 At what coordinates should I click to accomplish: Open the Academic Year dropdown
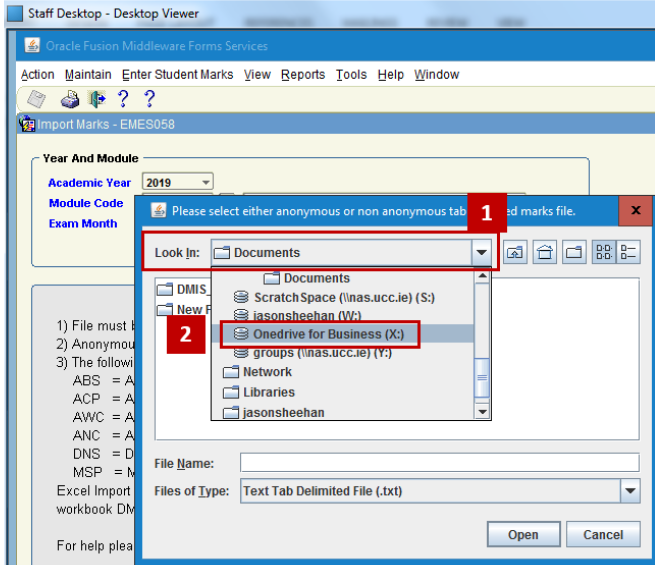click(x=205, y=182)
